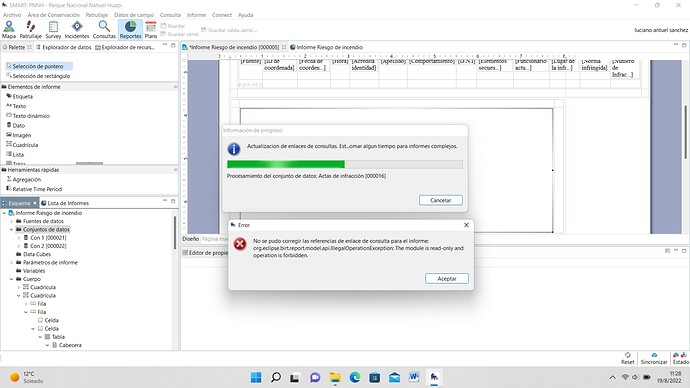
Task: Expand the Con 1 [000021] dataset
Action: pos(19,238)
